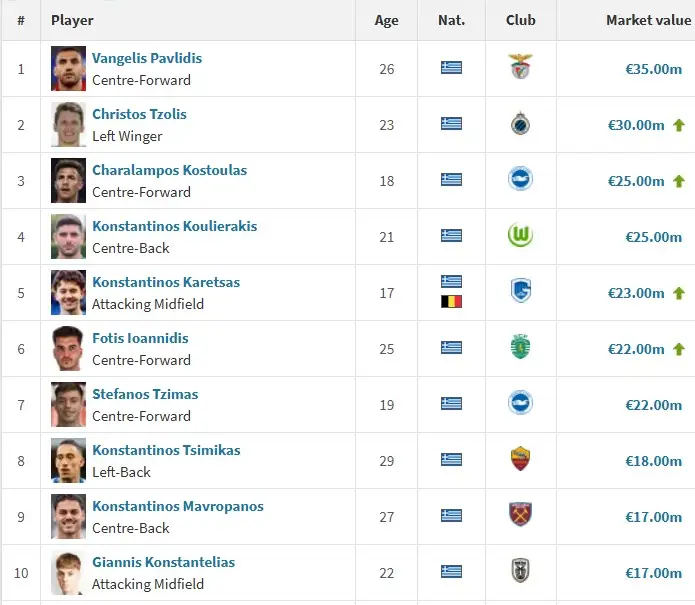The height and width of the screenshot is (605, 695).
Task: Open Christos Tzolis player profile link
Action: (139, 114)
